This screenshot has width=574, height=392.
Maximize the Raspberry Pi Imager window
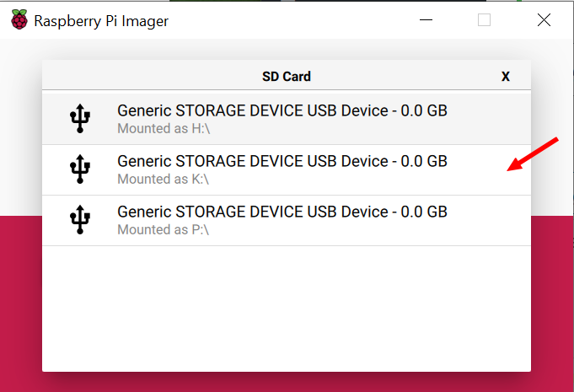(484, 19)
